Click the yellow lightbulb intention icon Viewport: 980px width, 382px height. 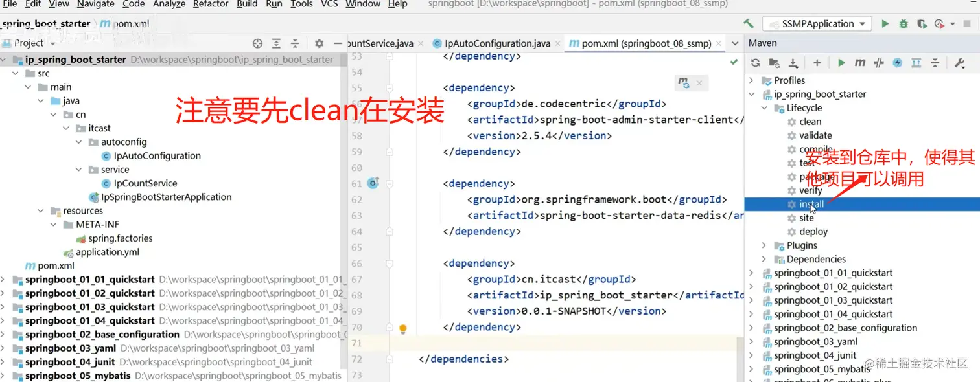coord(402,329)
